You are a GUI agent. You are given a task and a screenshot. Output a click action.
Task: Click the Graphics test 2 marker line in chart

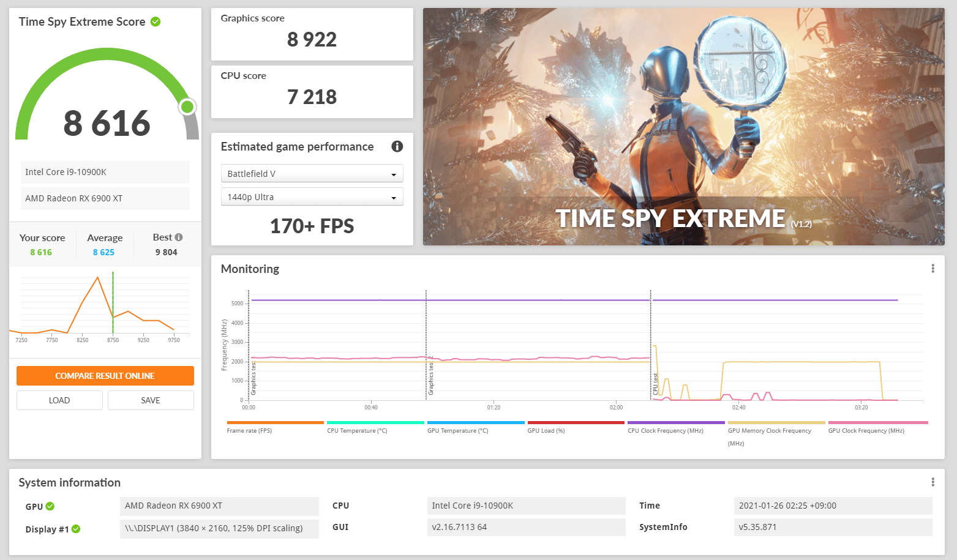coord(426,345)
